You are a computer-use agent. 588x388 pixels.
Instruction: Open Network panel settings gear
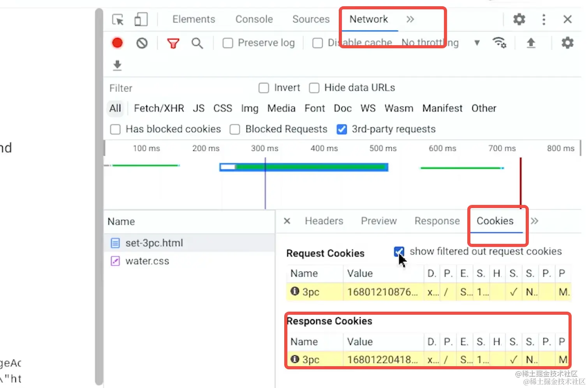[567, 42]
